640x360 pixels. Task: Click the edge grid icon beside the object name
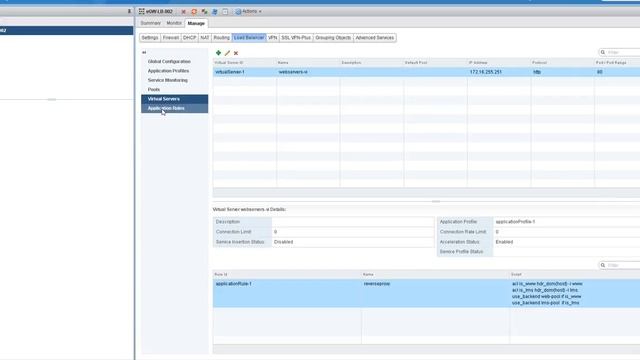142,11
